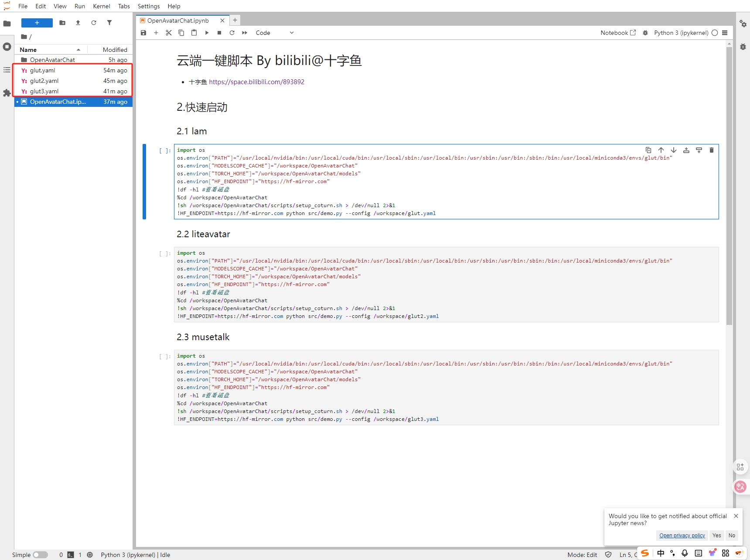Select glut3.yaml in file list
Viewport: 750px width, 560px height.
click(73, 91)
